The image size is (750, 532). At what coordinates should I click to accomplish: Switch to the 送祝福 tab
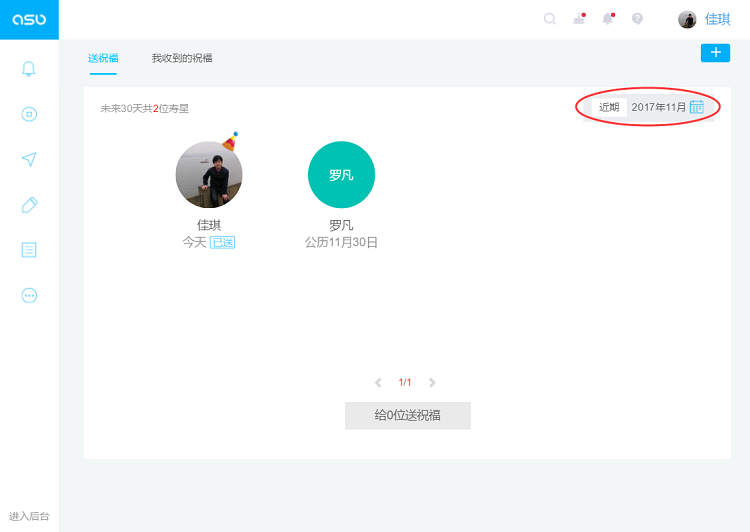(x=103, y=58)
